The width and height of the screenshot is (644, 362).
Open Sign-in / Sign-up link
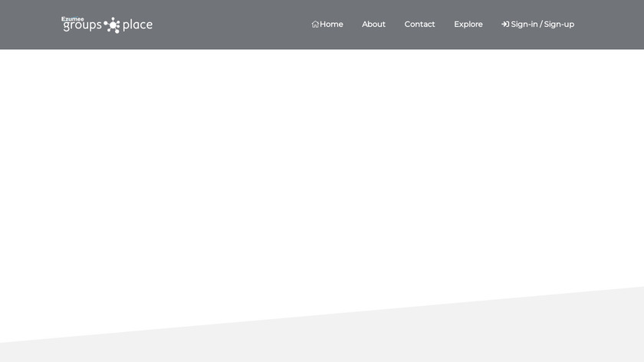tap(537, 25)
